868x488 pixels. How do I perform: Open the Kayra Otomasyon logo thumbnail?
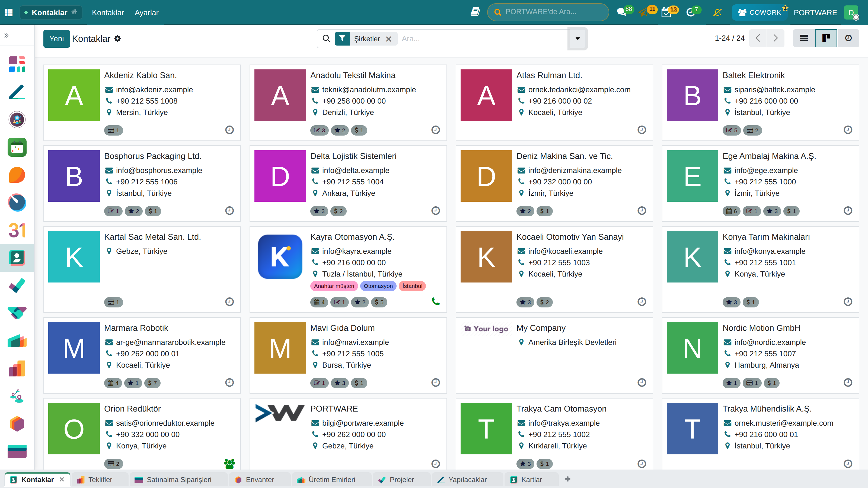(280, 257)
